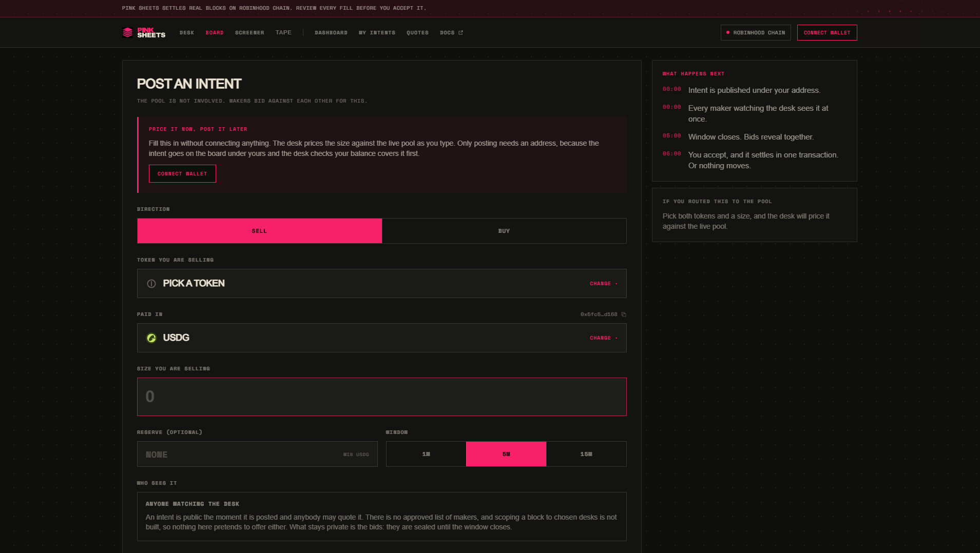Click the 'If you routed this to the pool' heading

pos(717,202)
